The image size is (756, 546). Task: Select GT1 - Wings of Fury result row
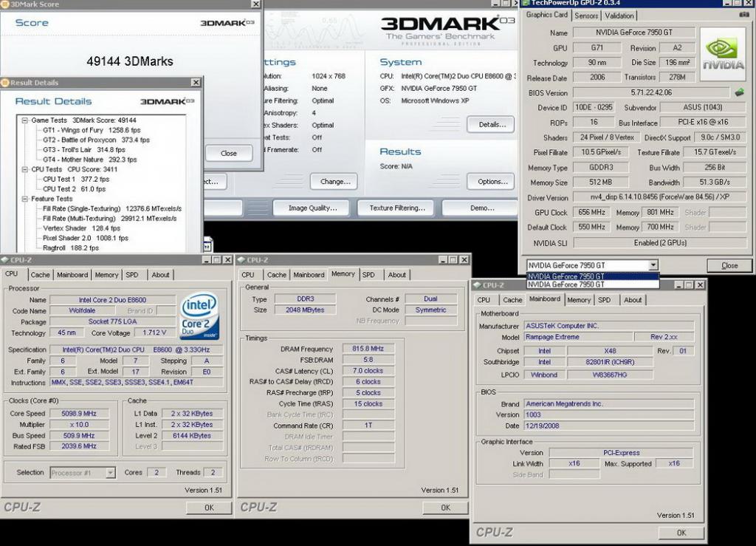click(x=92, y=130)
